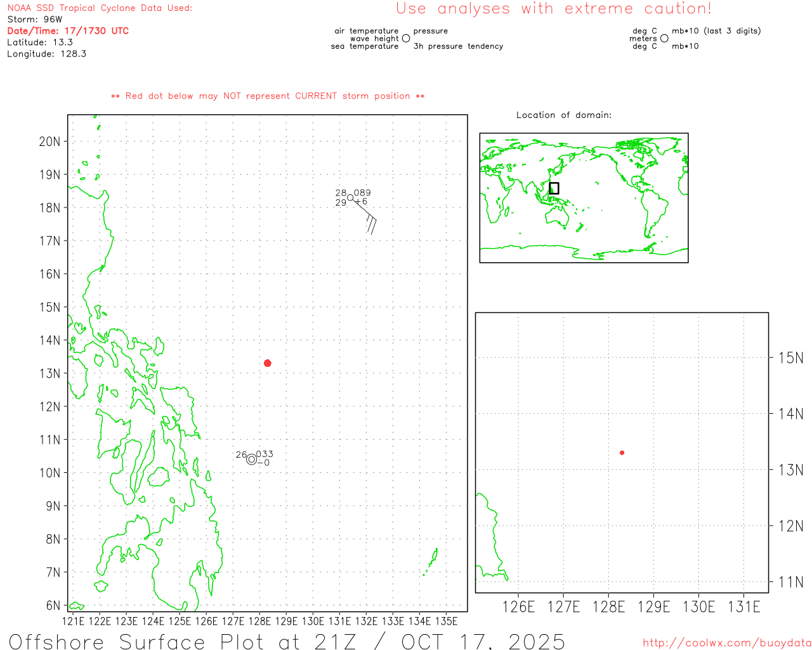Click the "Offshore Surface Plot" title text
This screenshot has width=812, height=650.
point(107,641)
